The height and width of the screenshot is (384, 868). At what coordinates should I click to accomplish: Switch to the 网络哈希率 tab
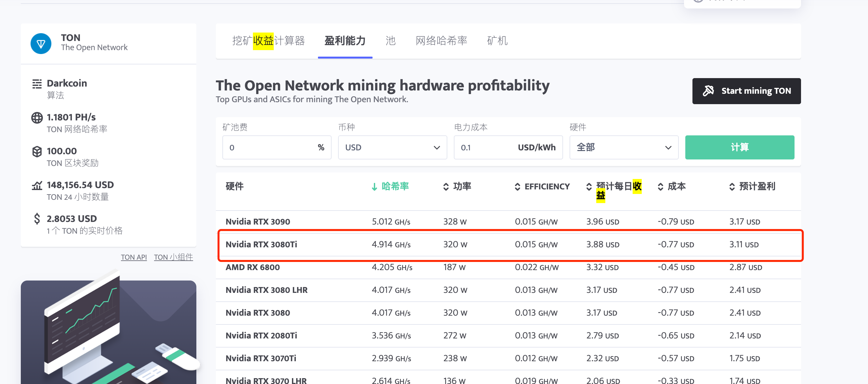point(441,41)
